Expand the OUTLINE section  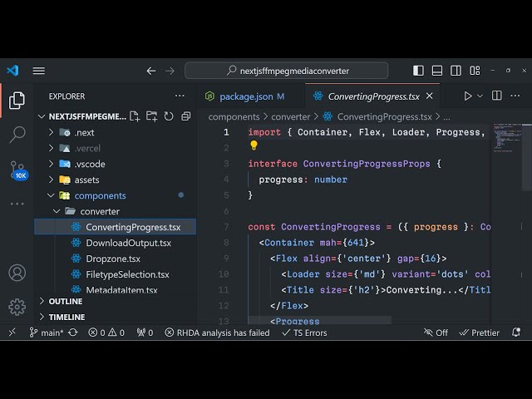coord(66,302)
